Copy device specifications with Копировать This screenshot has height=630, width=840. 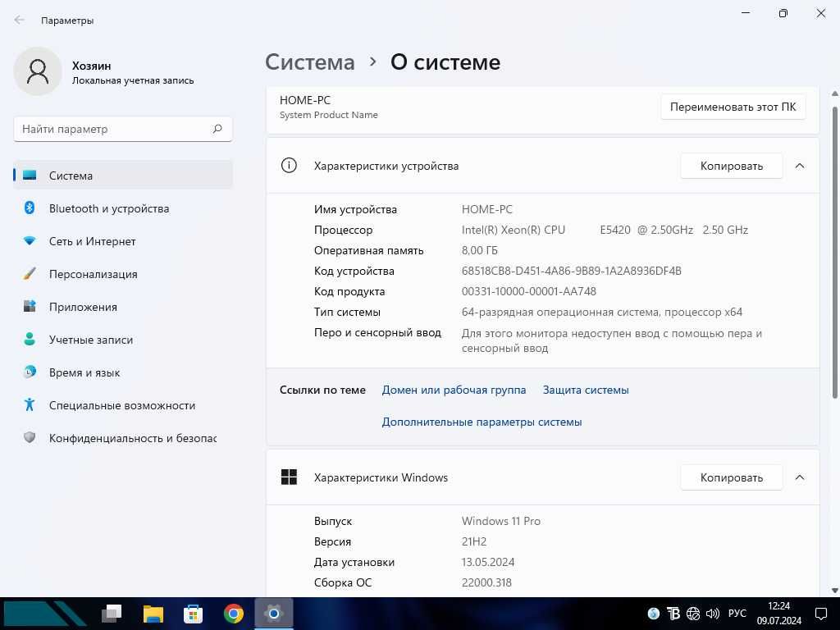click(x=731, y=166)
